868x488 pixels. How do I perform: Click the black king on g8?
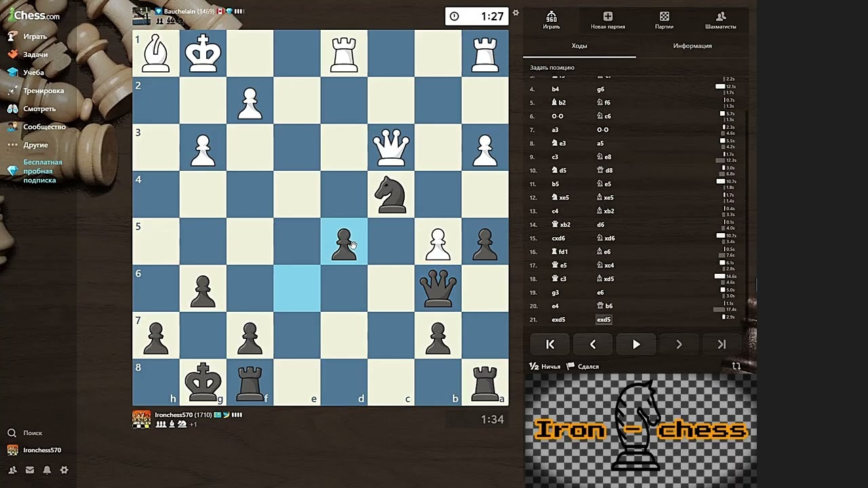pyautogui.click(x=203, y=382)
